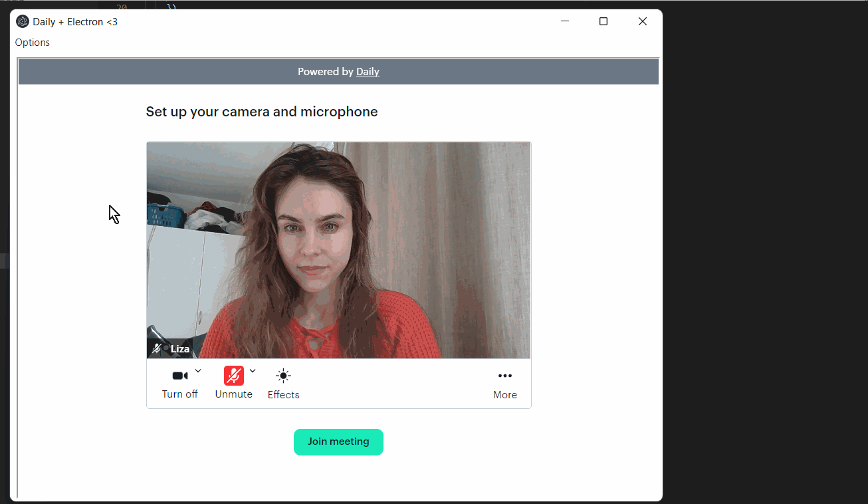Select the Effects label in the tray

pyautogui.click(x=282, y=394)
